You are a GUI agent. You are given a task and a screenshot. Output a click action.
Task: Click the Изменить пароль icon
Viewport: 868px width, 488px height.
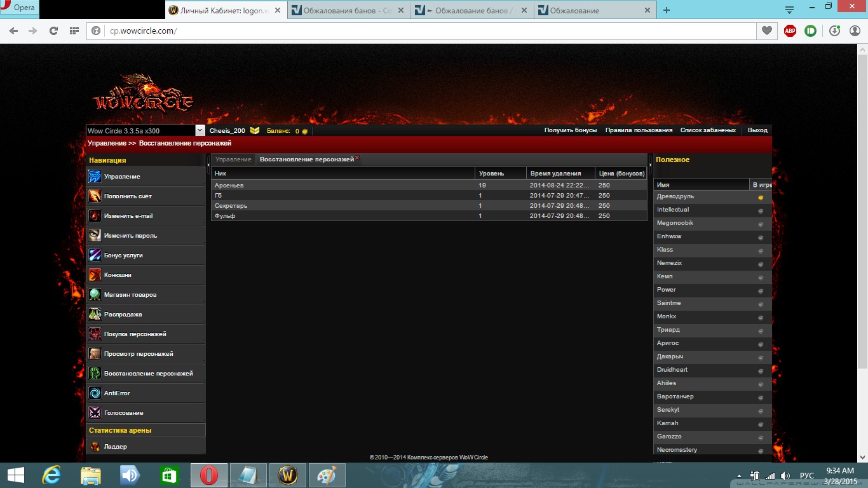95,236
